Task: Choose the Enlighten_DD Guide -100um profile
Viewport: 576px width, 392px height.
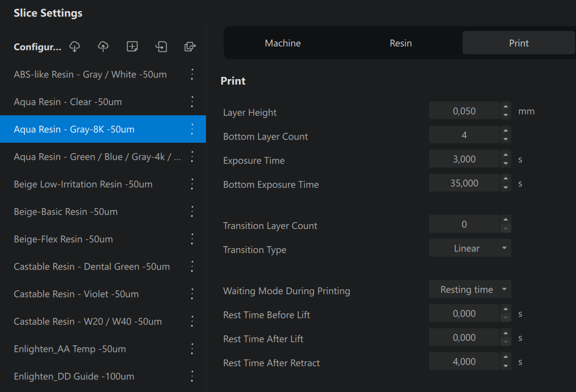Action: 103,376
